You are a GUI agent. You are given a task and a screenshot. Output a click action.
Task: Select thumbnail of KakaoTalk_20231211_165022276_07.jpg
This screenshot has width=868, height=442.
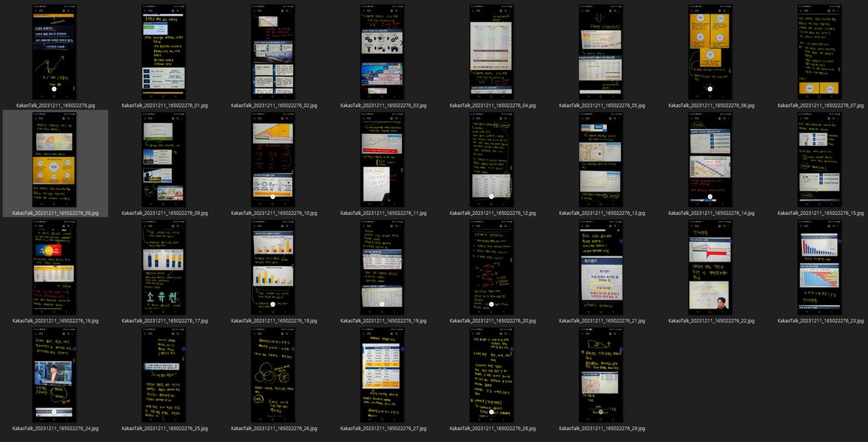[819, 52]
